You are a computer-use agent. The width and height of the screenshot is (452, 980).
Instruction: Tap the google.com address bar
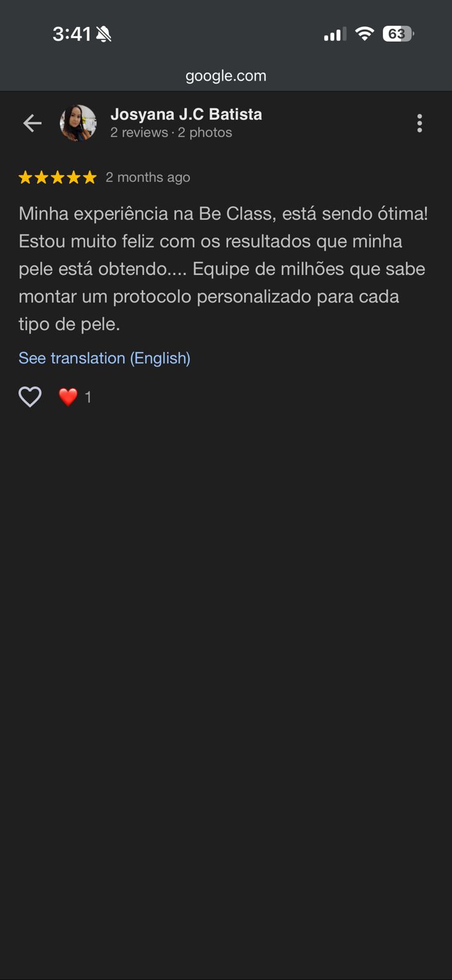[x=226, y=76]
